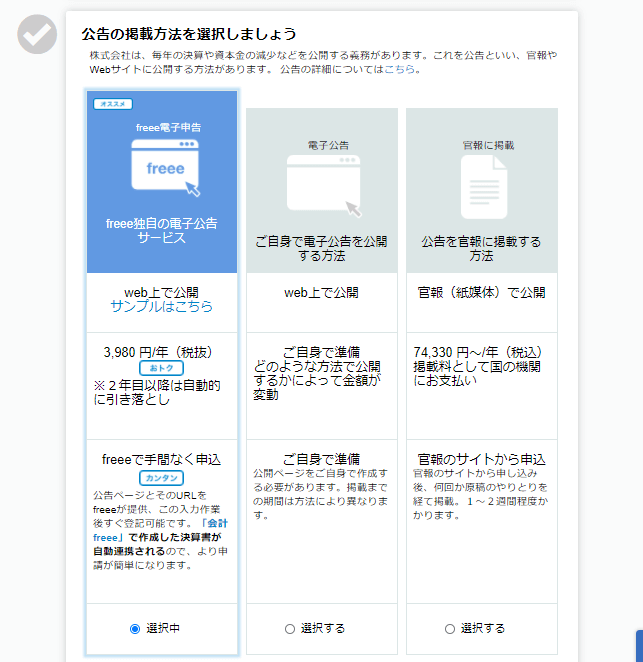Click the 公告の掲載方法を選択しましょう heading
The height and width of the screenshot is (662, 643).
pyautogui.click(x=189, y=34)
